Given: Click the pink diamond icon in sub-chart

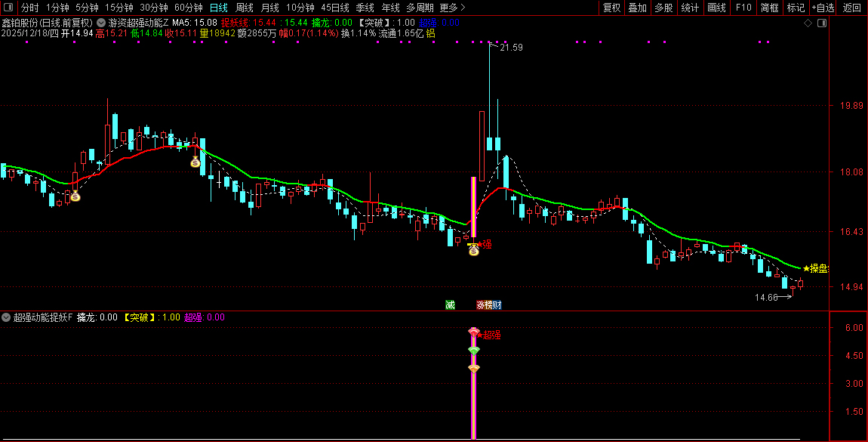Looking at the screenshot, I should click(474, 332).
